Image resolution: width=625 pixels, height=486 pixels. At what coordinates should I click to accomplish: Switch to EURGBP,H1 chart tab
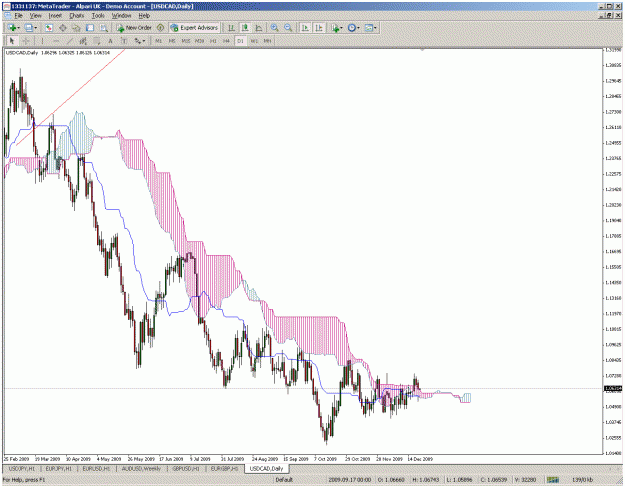224,468
